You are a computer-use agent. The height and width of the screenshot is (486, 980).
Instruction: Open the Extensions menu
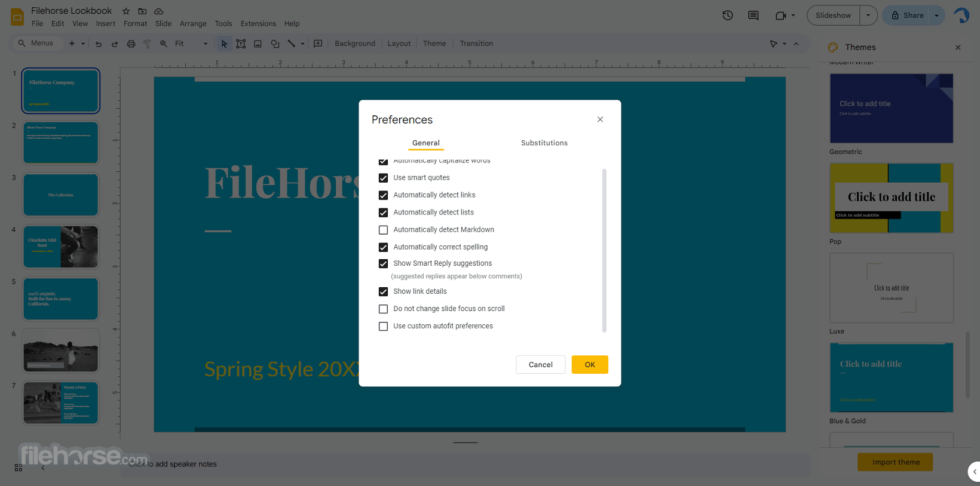(x=258, y=24)
